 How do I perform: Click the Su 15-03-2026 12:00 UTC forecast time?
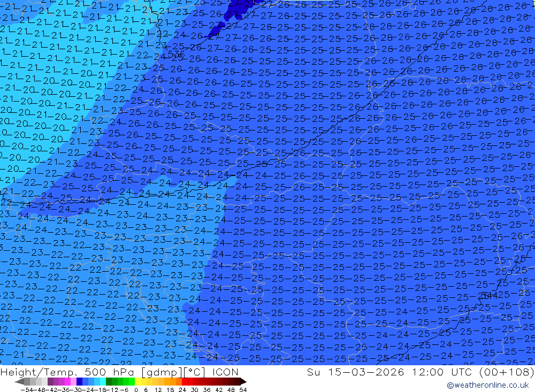(x=421, y=372)
